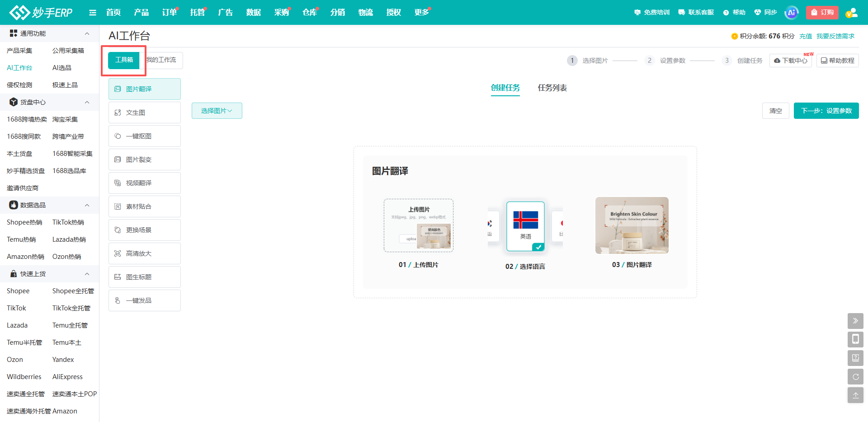Screen dimensions: 868x422
Task: Open the 订单 top menu
Action: point(170,12)
